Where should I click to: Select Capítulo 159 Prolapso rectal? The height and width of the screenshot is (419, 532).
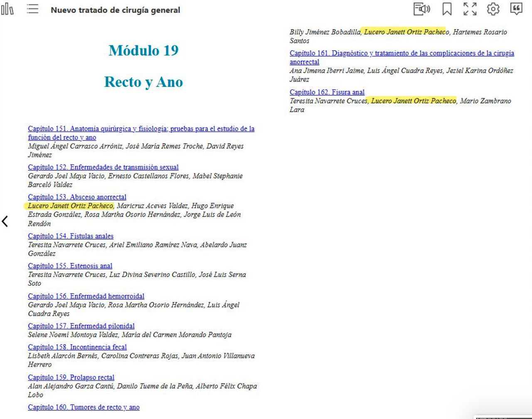click(x=71, y=377)
